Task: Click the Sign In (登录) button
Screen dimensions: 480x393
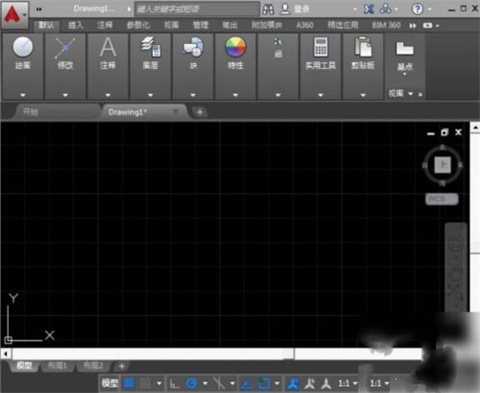Action: (x=296, y=9)
